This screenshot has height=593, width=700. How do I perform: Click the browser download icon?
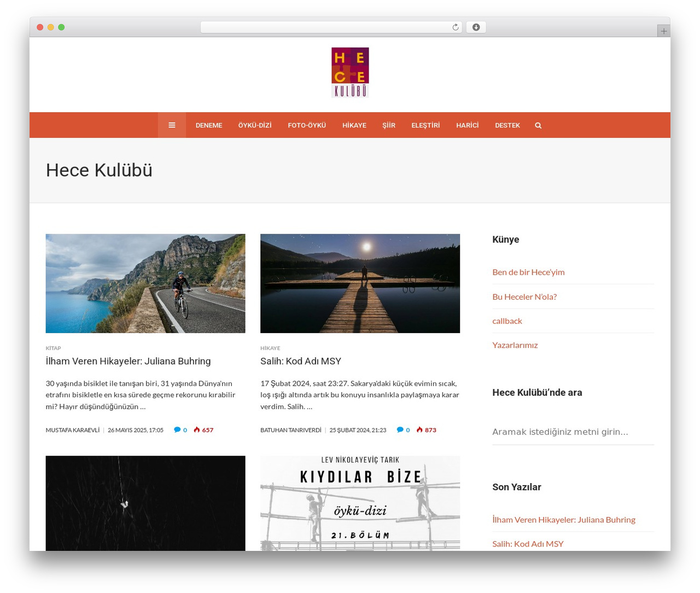click(476, 27)
